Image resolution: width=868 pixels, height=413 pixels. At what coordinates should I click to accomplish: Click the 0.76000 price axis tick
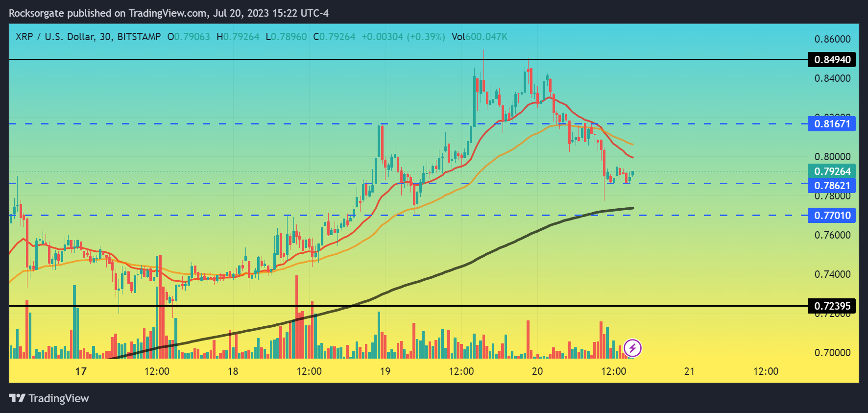coord(832,235)
